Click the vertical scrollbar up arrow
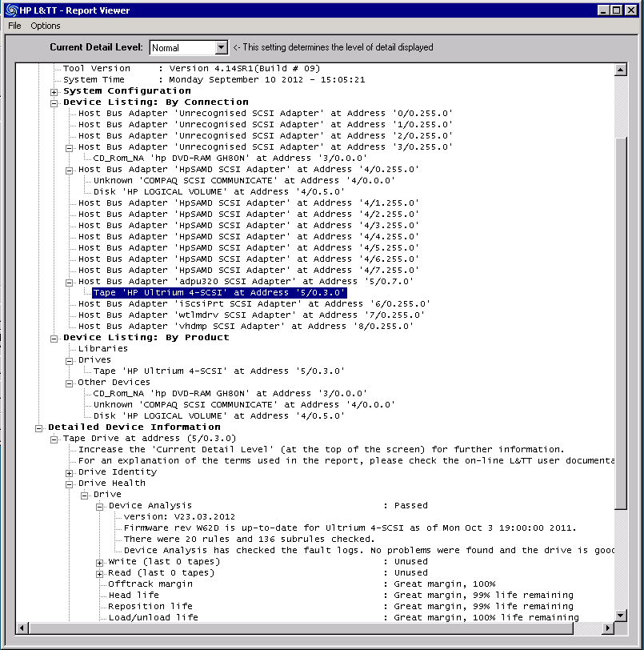 620,70
